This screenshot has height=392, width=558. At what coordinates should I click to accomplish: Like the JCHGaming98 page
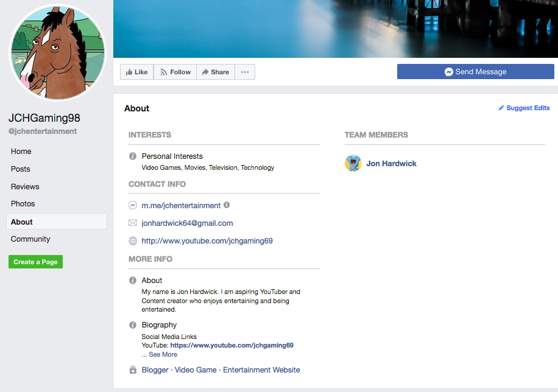tap(136, 72)
